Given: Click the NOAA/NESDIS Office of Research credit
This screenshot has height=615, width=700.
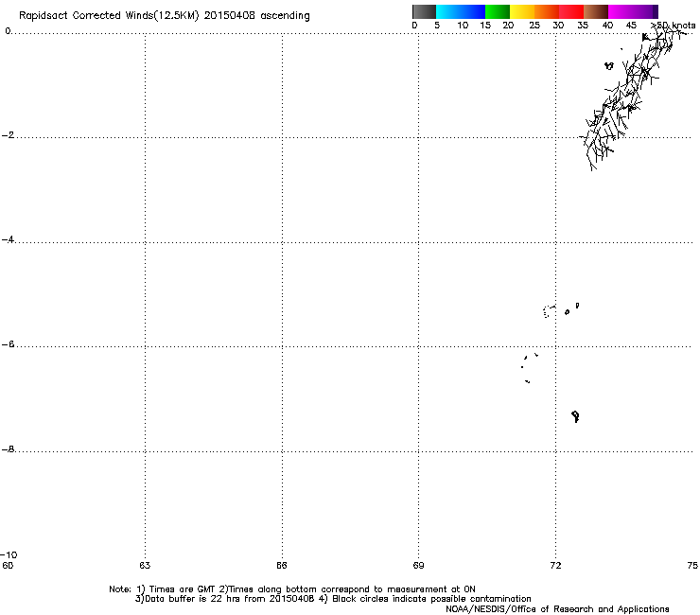Looking at the screenshot, I should [x=557, y=609].
